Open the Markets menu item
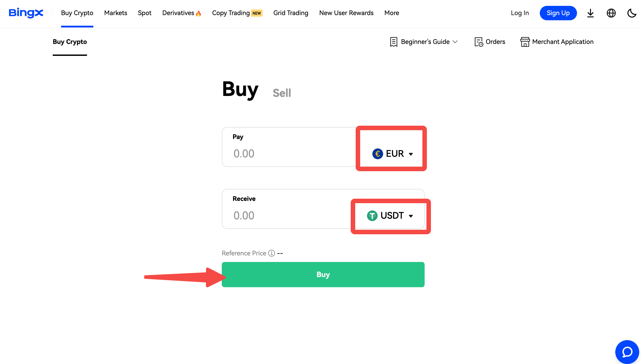 (116, 13)
